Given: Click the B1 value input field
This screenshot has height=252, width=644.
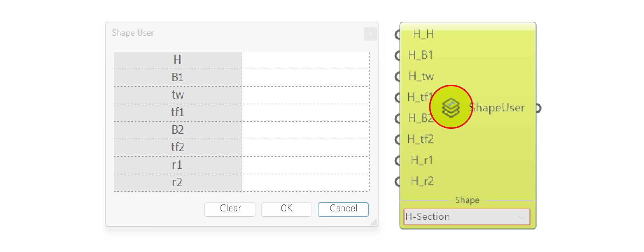Looking at the screenshot, I should pos(305,78).
